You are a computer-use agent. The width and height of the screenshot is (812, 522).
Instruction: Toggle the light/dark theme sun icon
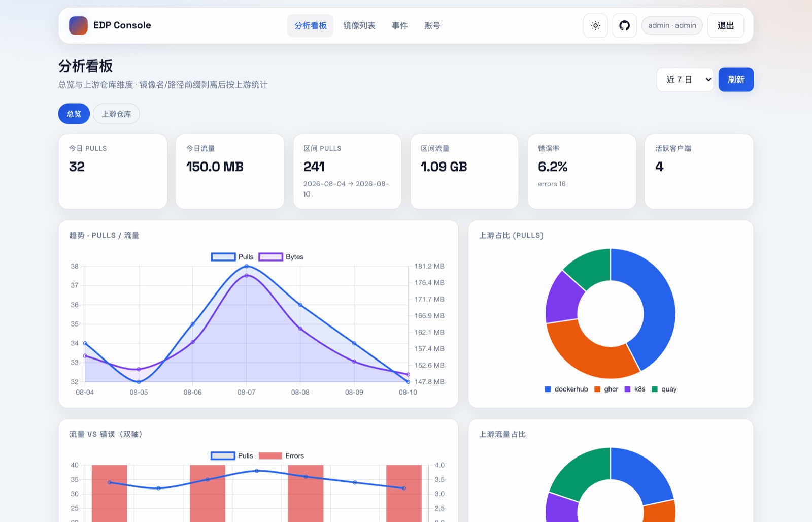click(x=596, y=25)
